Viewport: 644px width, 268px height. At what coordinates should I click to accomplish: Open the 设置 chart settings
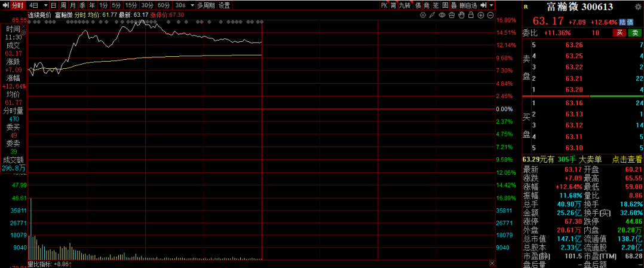[x=224, y=5]
